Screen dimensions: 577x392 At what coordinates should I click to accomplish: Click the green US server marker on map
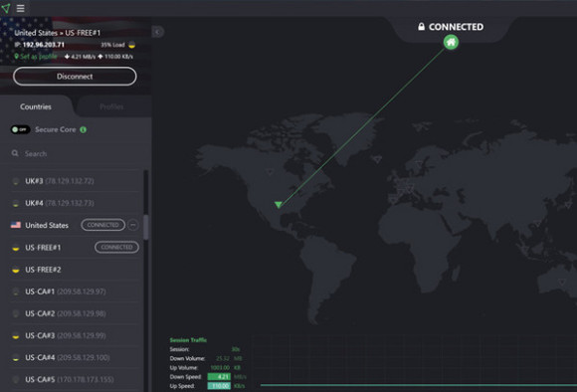coord(279,204)
